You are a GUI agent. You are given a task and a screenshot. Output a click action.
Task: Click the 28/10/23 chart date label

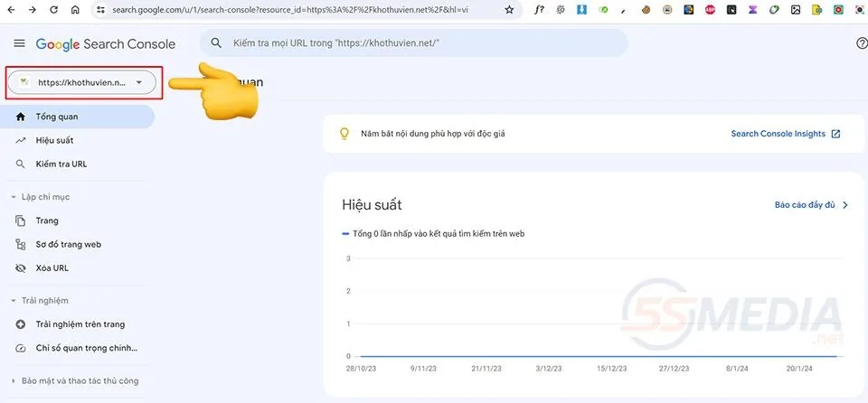click(361, 368)
